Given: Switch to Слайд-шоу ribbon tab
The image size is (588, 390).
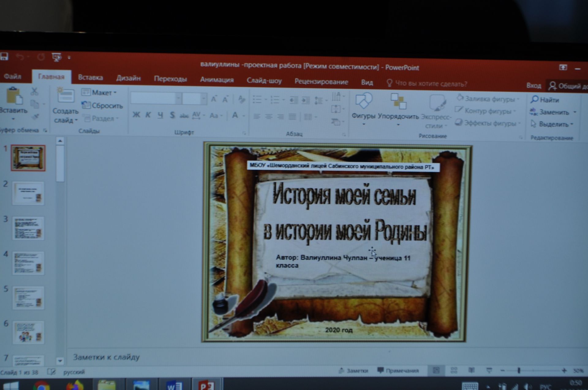Looking at the screenshot, I should pyautogui.click(x=264, y=81).
